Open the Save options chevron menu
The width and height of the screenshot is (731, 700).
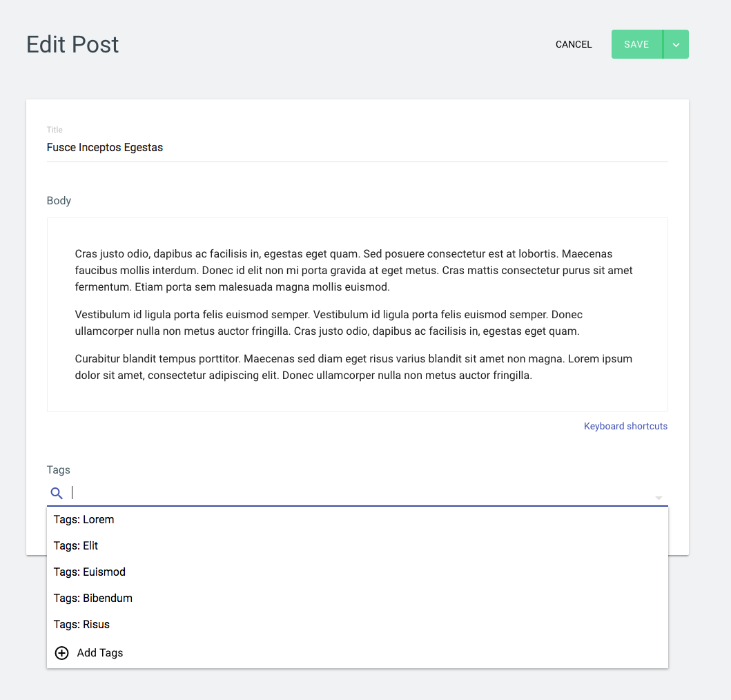coord(676,44)
